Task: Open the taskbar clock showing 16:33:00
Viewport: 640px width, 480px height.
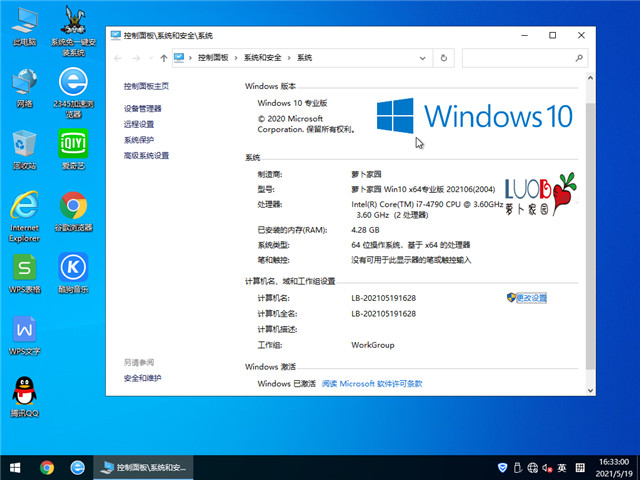Action: [x=613, y=467]
